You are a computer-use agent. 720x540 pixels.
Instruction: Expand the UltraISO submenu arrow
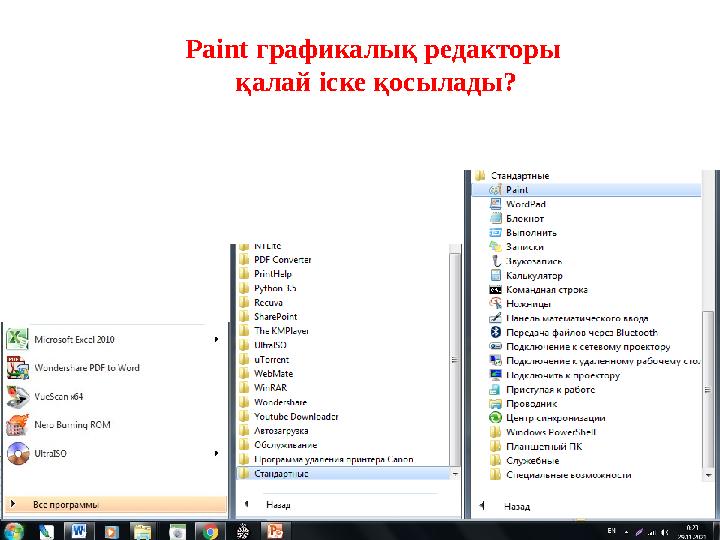pos(216,453)
